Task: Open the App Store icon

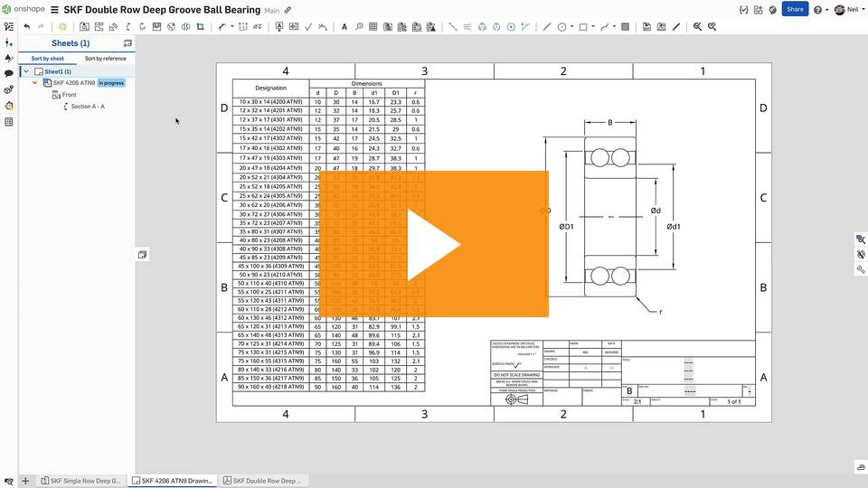Action: (758, 9)
